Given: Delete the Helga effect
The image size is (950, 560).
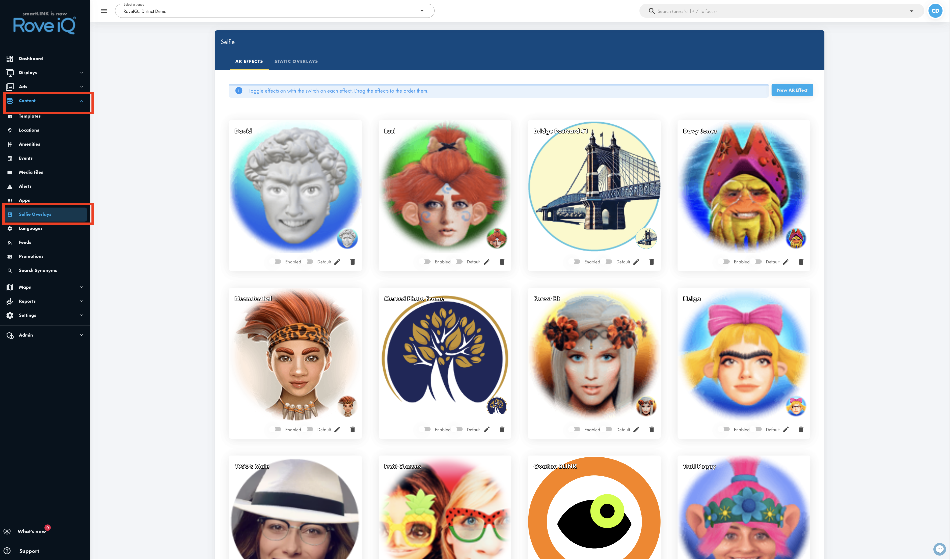Looking at the screenshot, I should (x=801, y=429).
